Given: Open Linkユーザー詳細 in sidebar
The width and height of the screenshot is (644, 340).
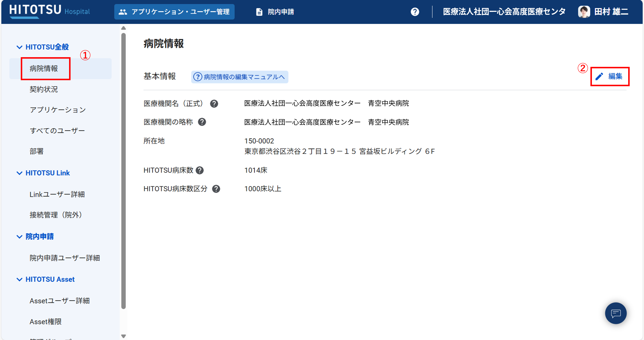Looking at the screenshot, I should (x=57, y=194).
